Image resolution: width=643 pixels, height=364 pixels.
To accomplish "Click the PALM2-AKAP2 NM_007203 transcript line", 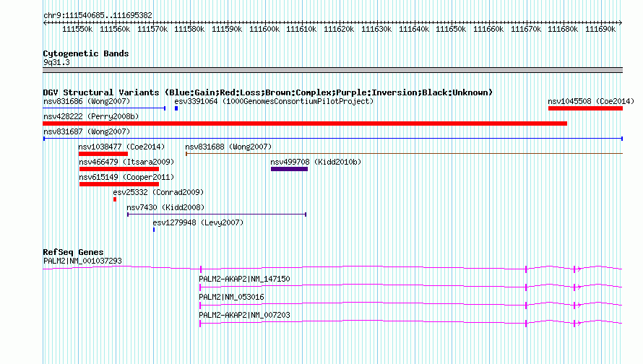I will pos(411,323).
